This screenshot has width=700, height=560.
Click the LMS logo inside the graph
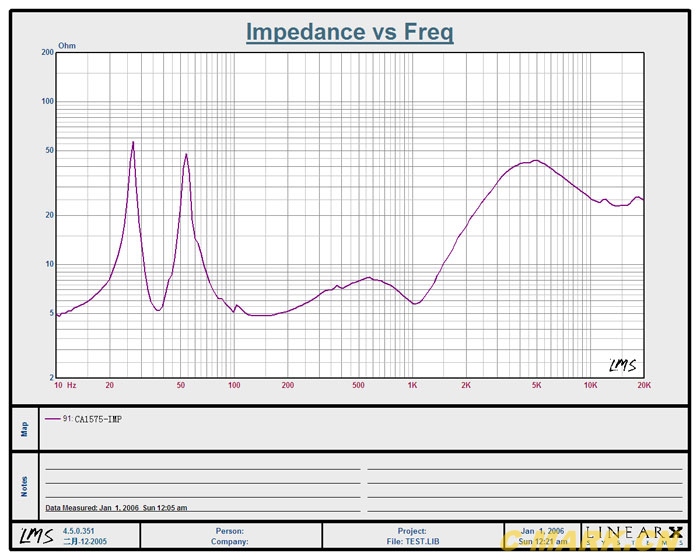[621, 365]
